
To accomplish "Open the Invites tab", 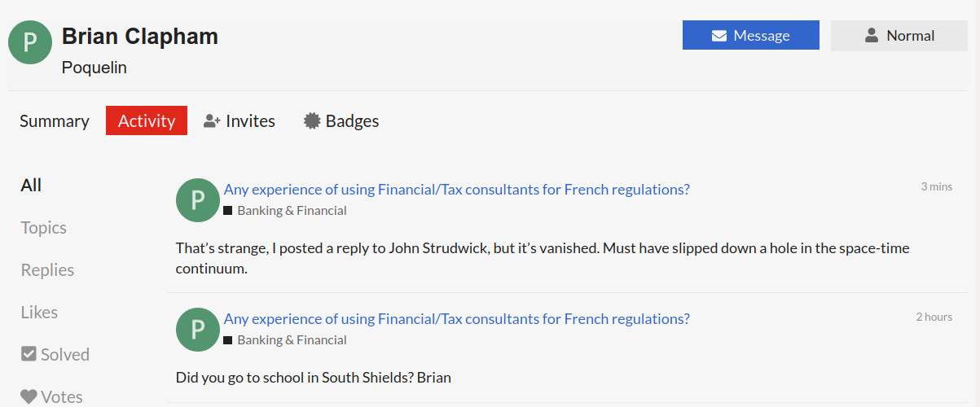I will point(240,121).
